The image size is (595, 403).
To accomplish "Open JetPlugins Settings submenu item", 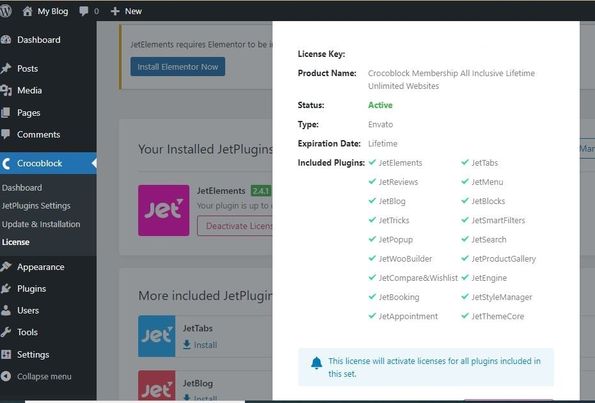I will (36, 206).
